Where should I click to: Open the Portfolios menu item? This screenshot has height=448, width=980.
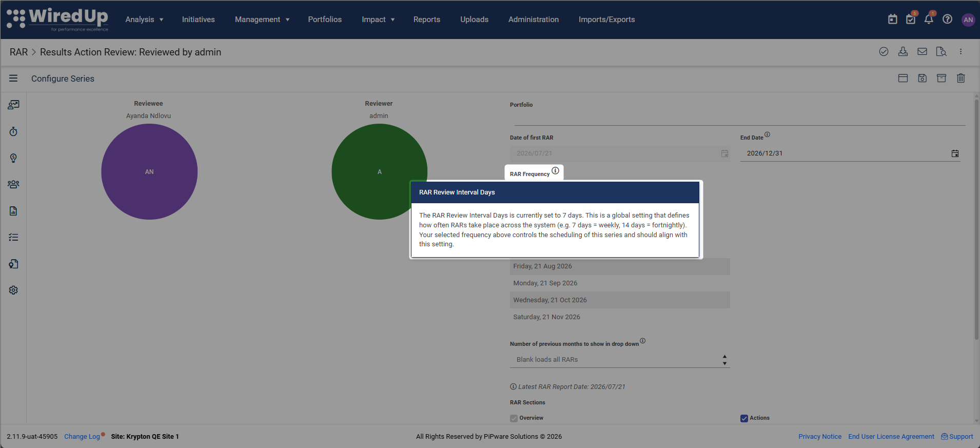tap(325, 20)
